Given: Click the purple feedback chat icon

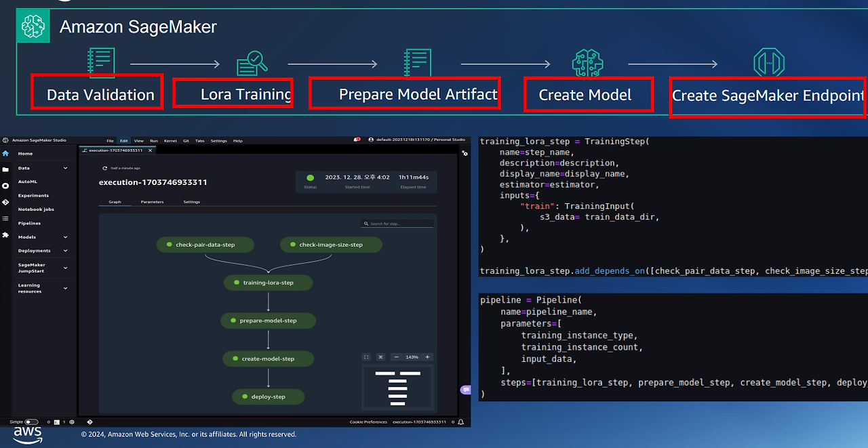Looking at the screenshot, I should click(465, 390).
